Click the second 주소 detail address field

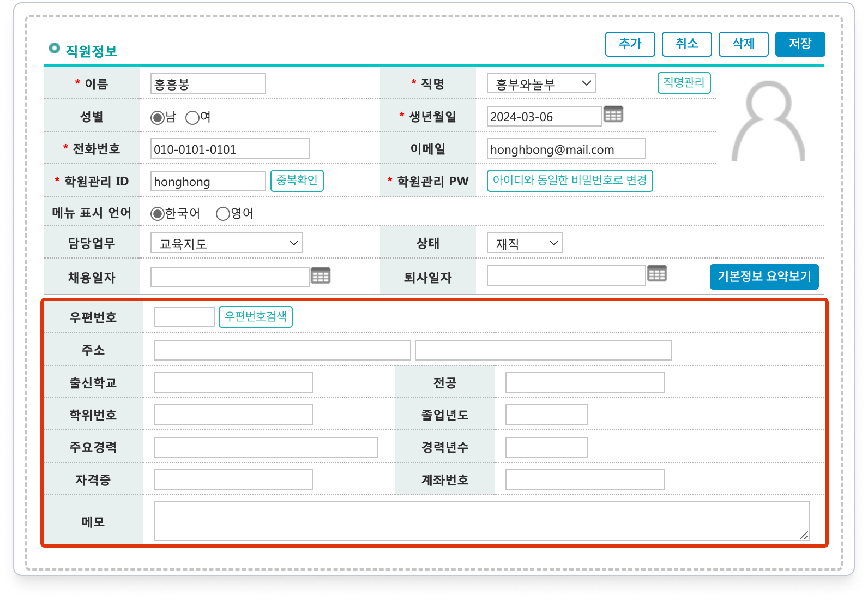coord(544,350)
